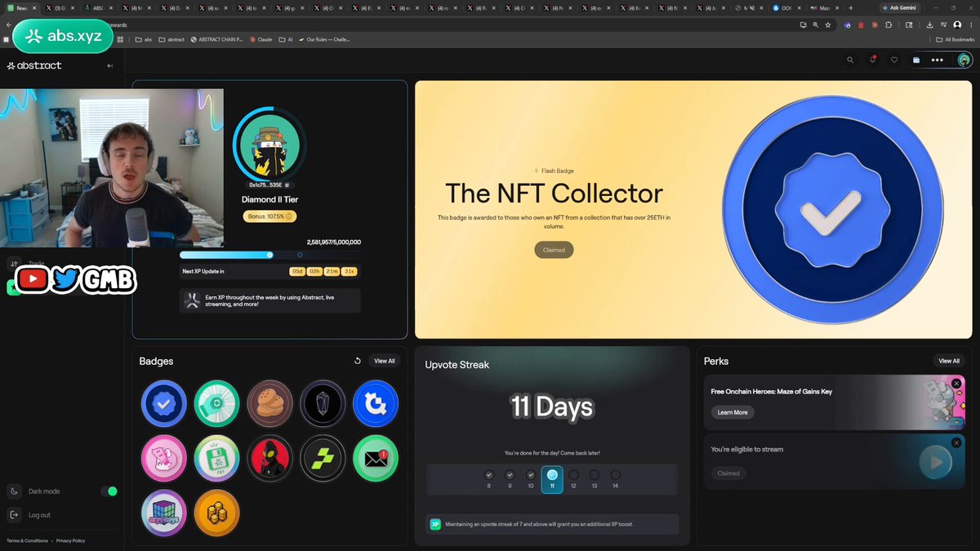Open the 'AI' bookmarks folder

pos(285,39)
